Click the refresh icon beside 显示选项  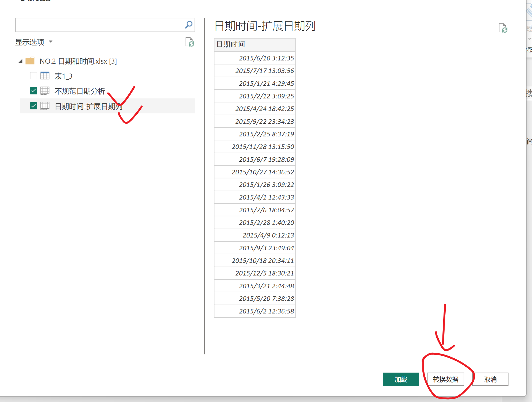(190, 42)
